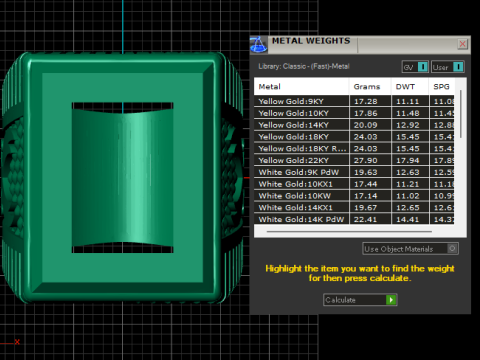480x360 pixels.
Task: Select the Yellow Gold:18KY R... row
Action: 354,149
